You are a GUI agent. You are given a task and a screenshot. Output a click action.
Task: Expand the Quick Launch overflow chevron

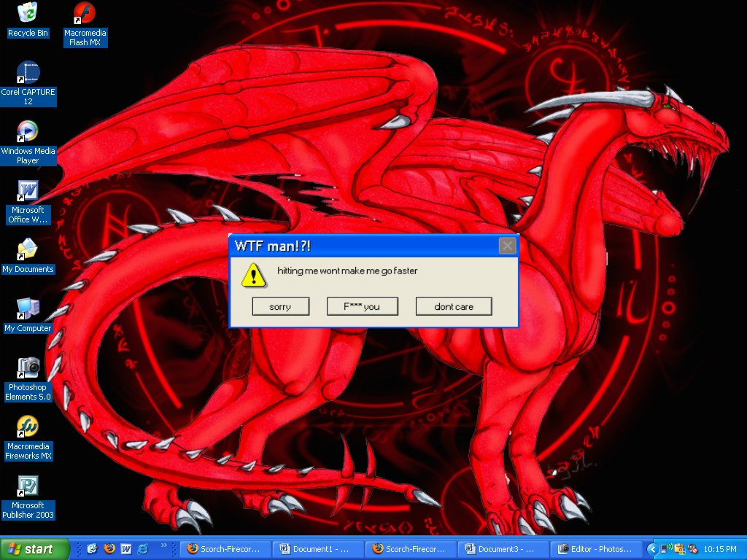[x=164, y=545]
